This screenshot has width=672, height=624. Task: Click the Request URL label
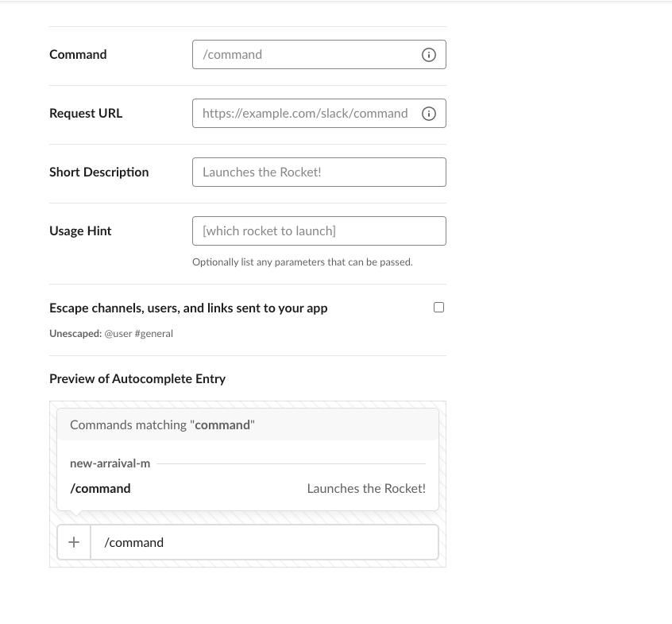(86, 114)
